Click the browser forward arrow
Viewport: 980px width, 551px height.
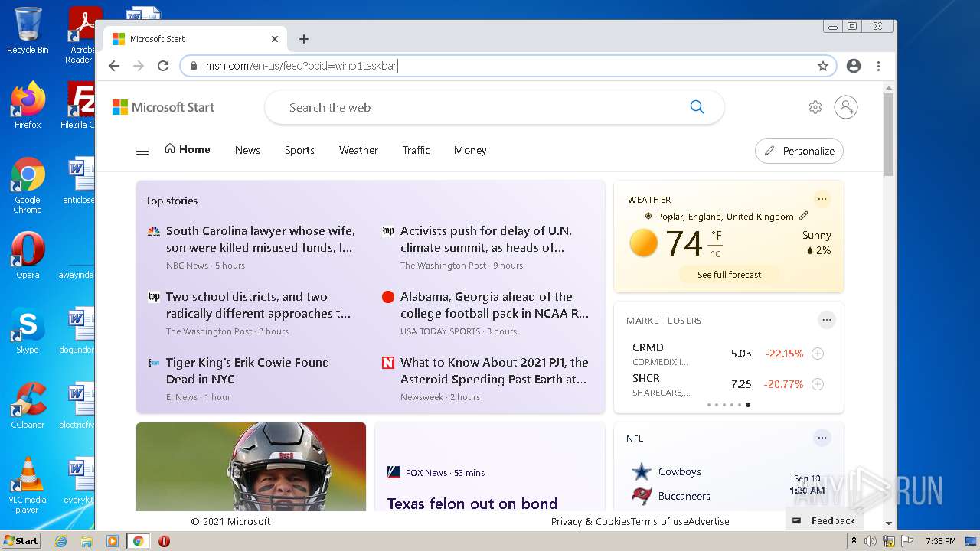pyautogui.click(x=139, y=66)
